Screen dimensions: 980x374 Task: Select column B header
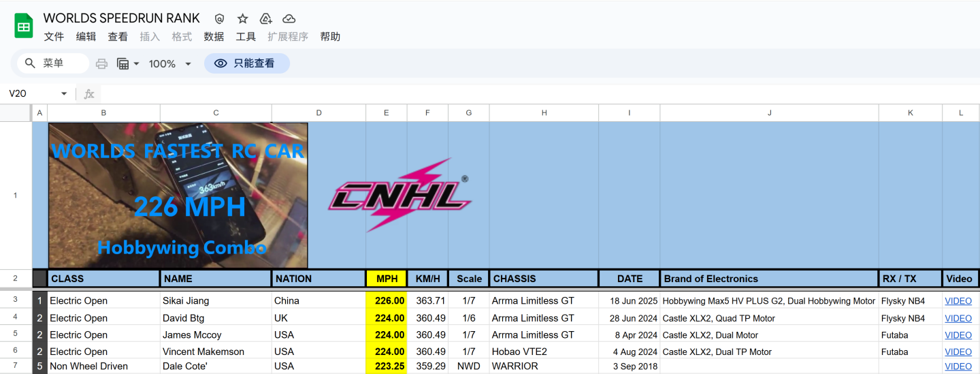point(103,113)
